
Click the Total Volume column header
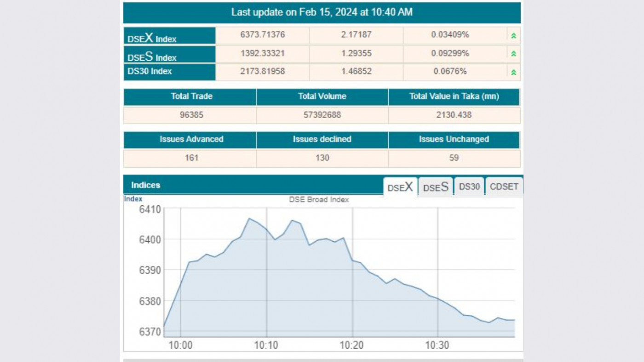pos(322,97)
